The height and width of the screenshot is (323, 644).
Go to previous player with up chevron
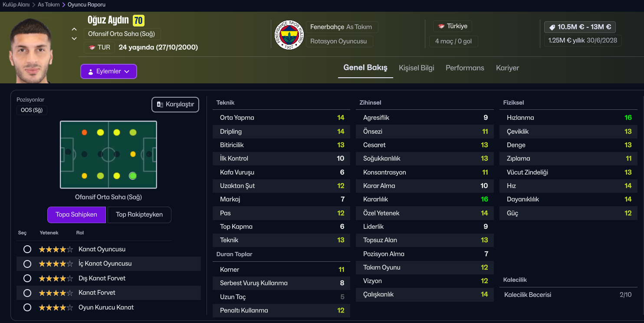pos(74,30)
